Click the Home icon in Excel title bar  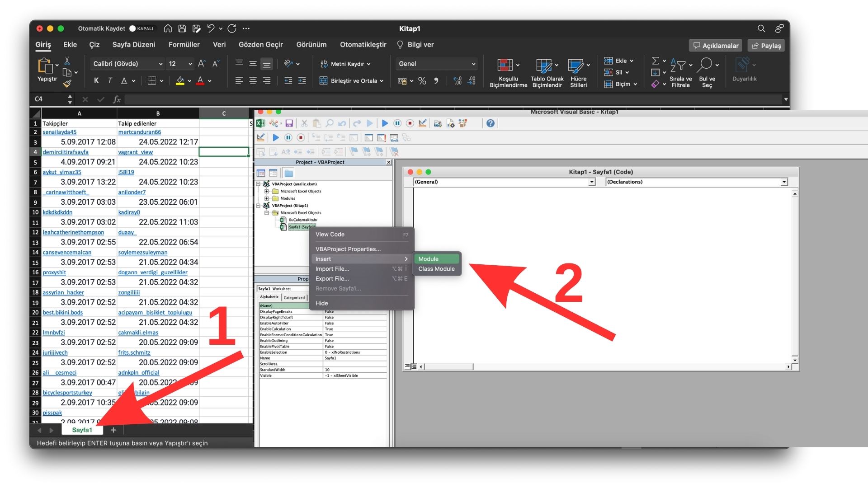(x=168, y=28)
